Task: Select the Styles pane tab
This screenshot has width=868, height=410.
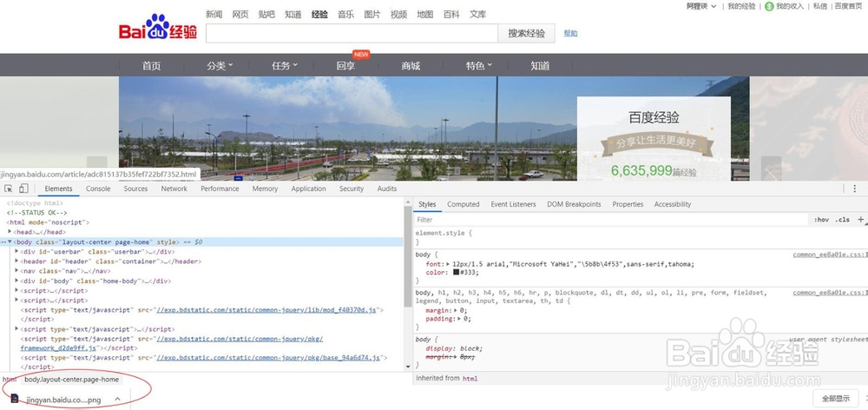Action: pyautogui.click(x=427, y=204)
